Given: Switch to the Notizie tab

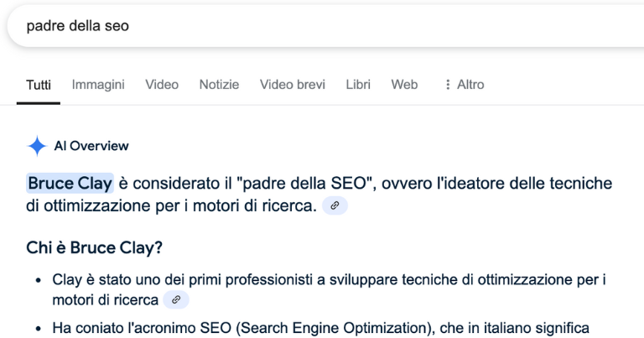Looking at the screenshot, I should coord(220,85).
